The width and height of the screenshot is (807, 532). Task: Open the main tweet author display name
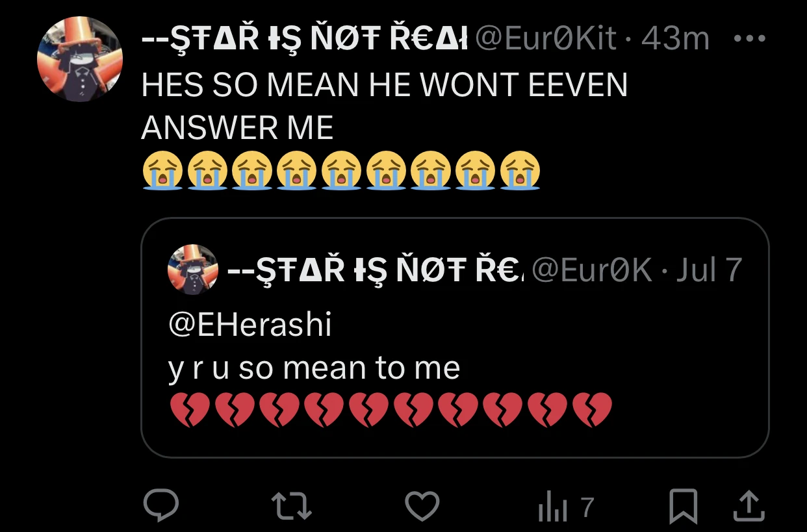pyautogui.click(x=305, y=39)
